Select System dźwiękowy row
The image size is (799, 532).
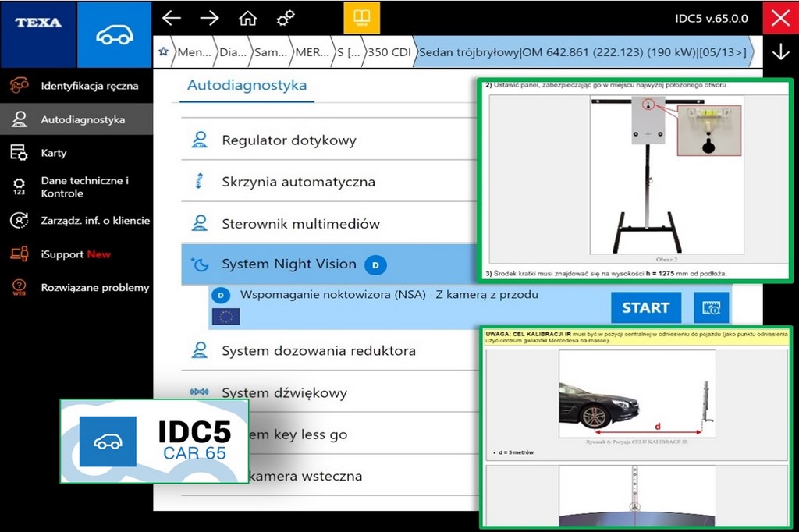pyautogui.click(x=329, y=392)
